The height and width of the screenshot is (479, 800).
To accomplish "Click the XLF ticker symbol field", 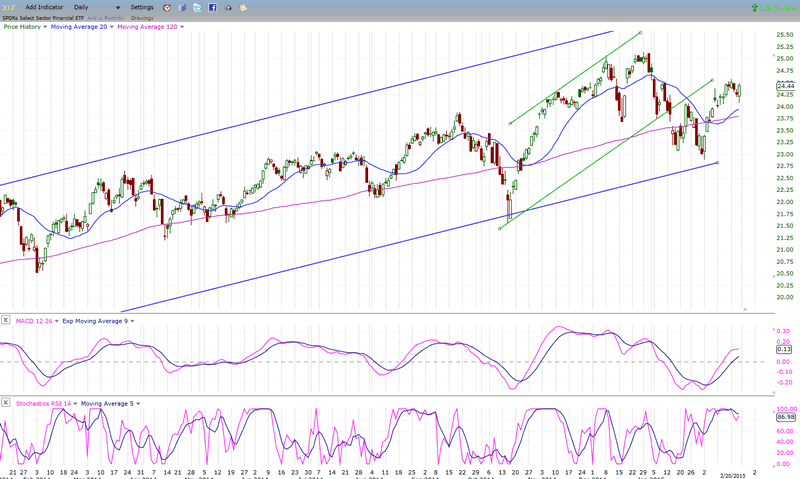I will click(x=10, y=7).
